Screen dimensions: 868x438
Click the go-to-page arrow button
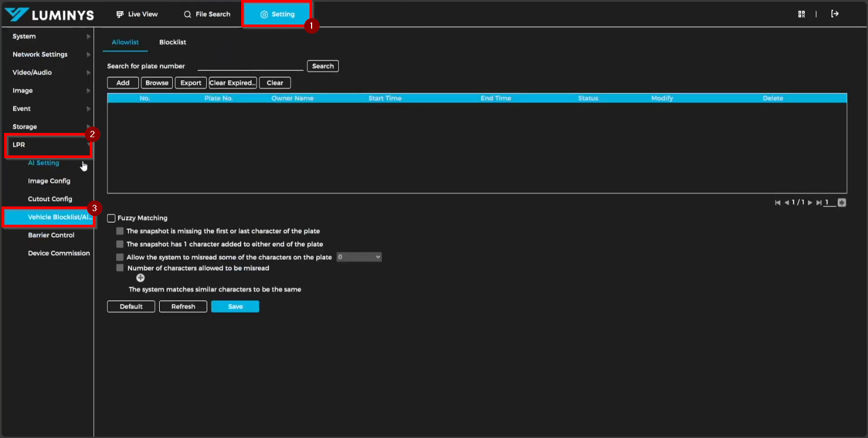(841, 203)
